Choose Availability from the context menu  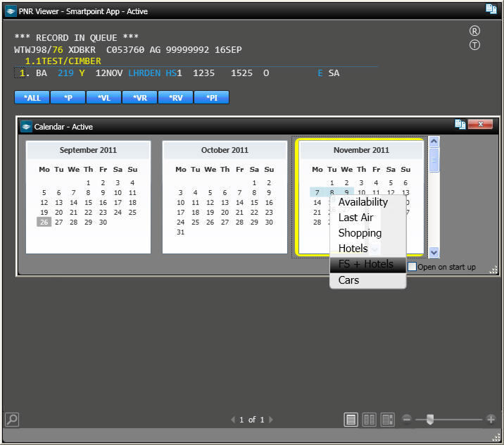click(x=368, y=202)
